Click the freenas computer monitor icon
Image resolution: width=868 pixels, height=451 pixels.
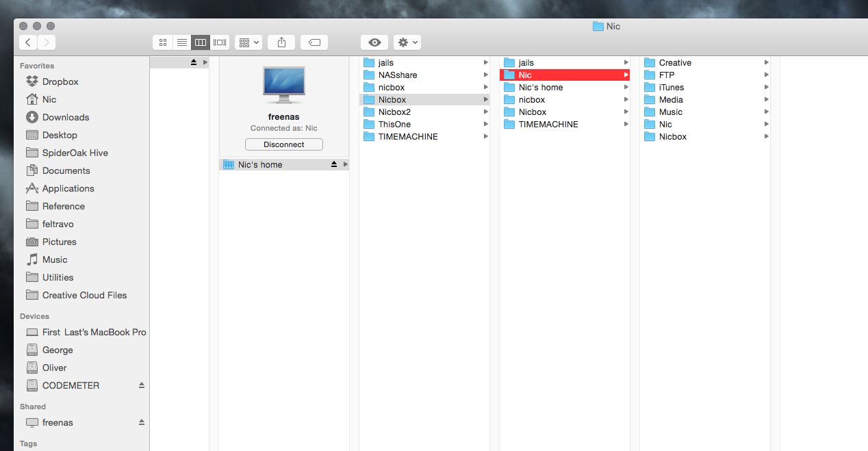coord(284,86)
